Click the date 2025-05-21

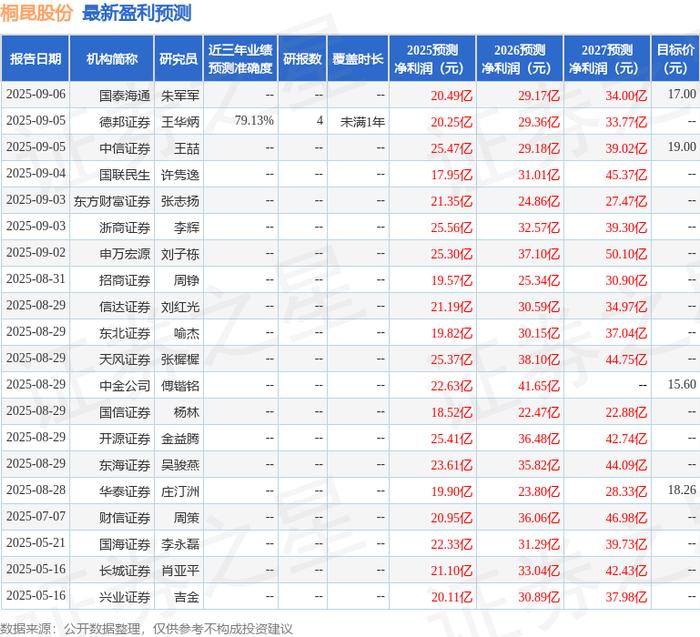[x=36, y=543]
